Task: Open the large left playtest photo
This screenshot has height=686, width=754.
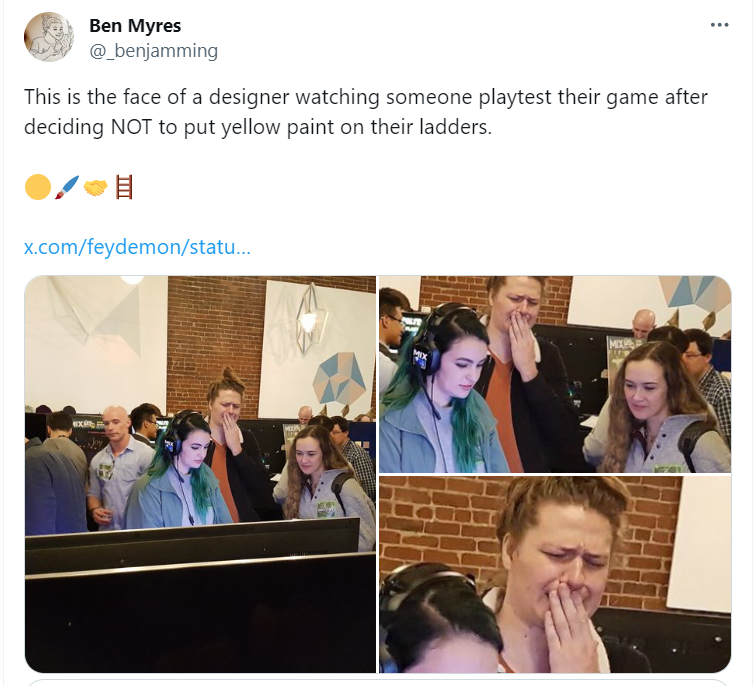Action: click(x=201, y=474)
